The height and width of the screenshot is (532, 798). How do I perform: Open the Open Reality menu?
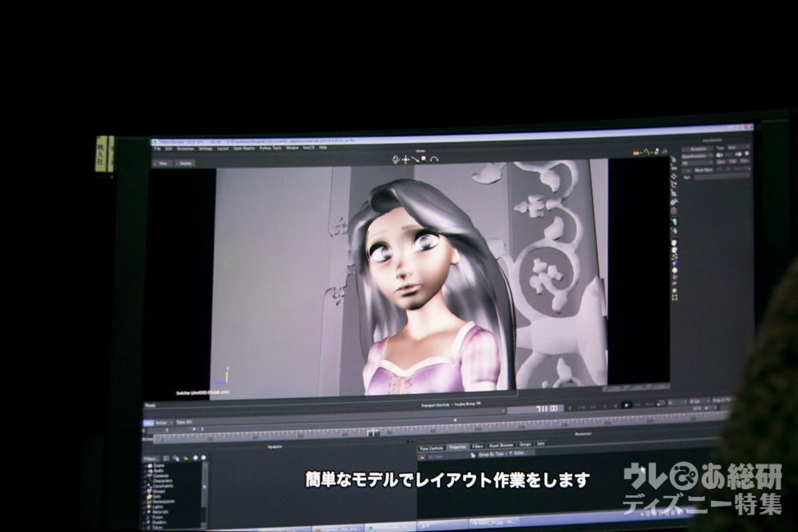point(243,148)
